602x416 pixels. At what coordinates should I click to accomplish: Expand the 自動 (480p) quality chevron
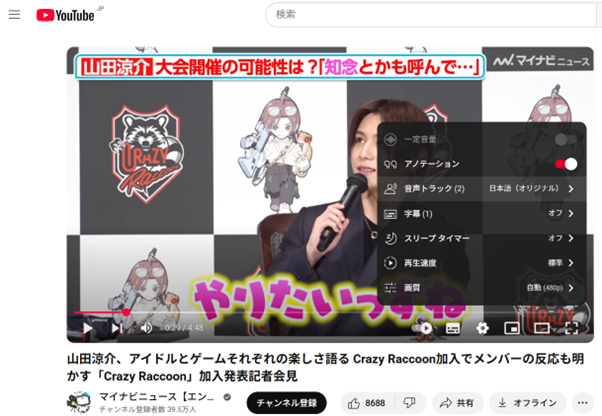point(571,287)
